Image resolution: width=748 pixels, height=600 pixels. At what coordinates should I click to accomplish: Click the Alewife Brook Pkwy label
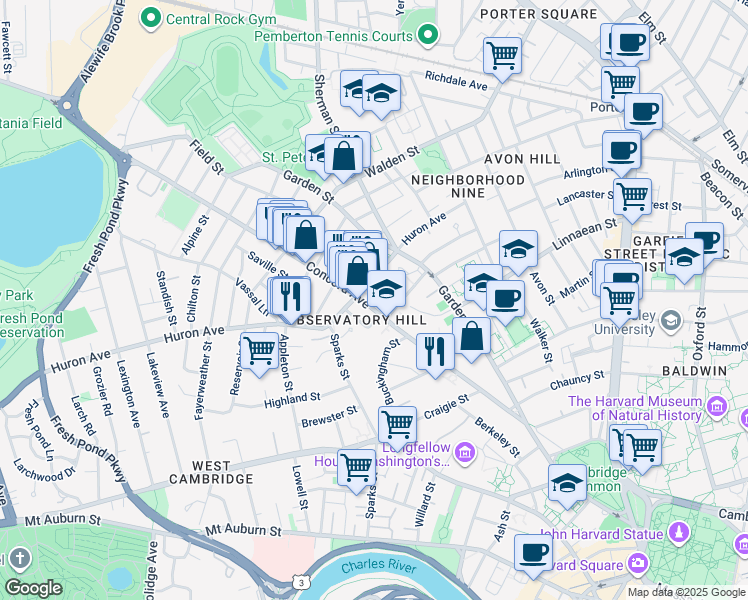coord(102,40)
